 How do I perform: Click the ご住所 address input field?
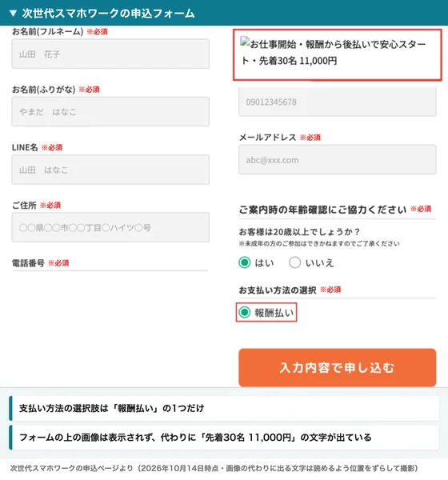click(x=110, y=227)
